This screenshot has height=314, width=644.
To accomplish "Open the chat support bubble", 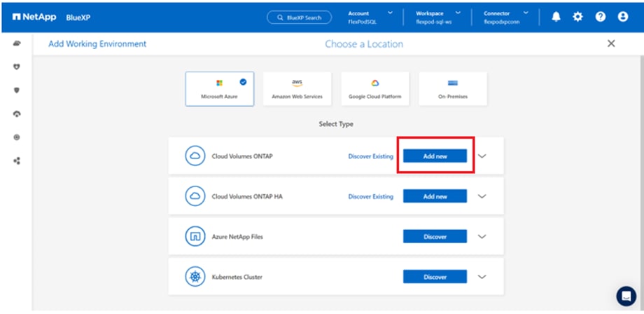I will (626, 296).
